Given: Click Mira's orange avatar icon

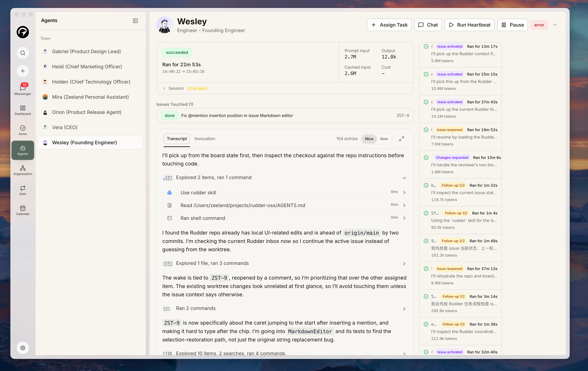Looking at the screenshot, I should (x=45, y=97).
